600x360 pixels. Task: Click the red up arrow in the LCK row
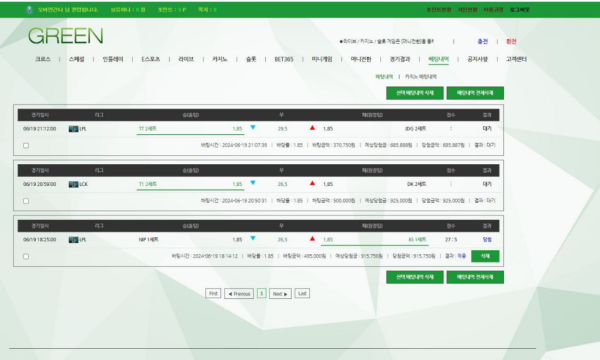tap(312, 183)
